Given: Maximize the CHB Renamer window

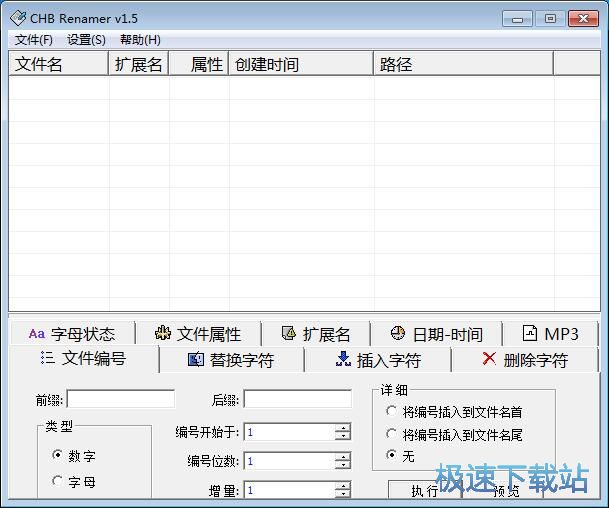Looking at the screenshot, I should (550, 19).
